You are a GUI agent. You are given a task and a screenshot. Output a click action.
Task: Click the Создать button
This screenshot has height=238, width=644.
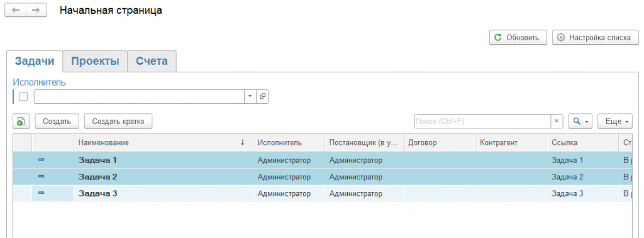pos(57,122)
